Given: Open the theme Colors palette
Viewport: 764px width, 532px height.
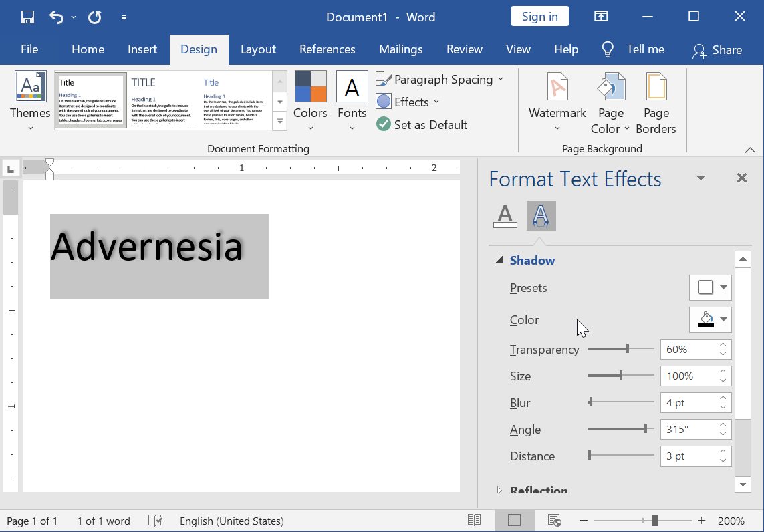Looking at the screenshot, I should 310,101.
